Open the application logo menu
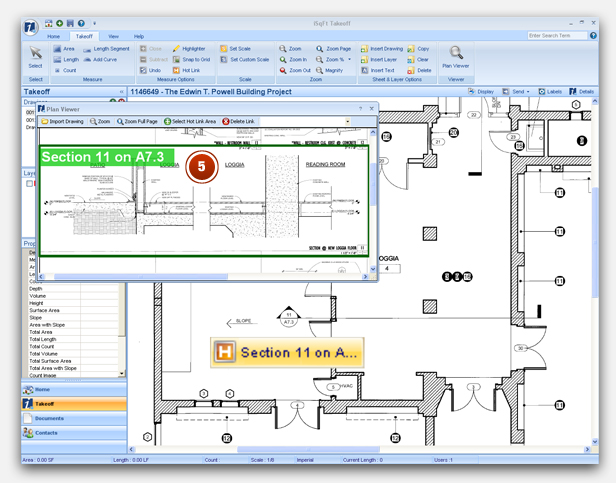 pos(31,27)
